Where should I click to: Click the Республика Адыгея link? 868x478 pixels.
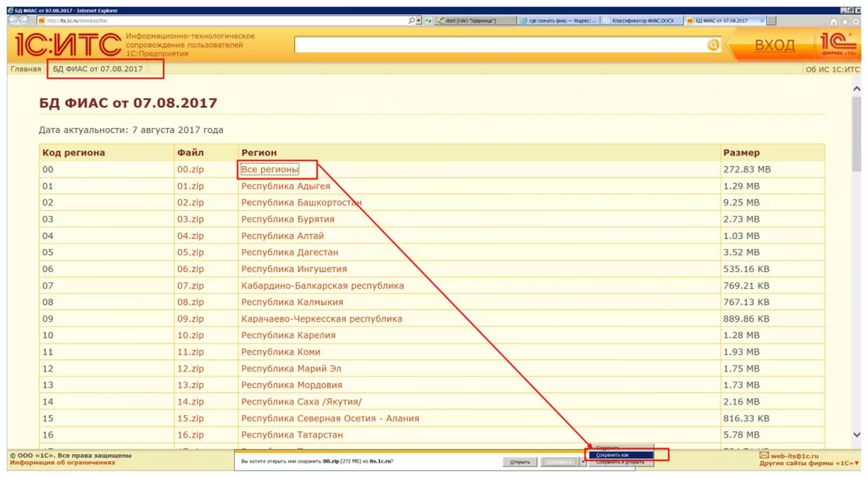coord(286,186)
